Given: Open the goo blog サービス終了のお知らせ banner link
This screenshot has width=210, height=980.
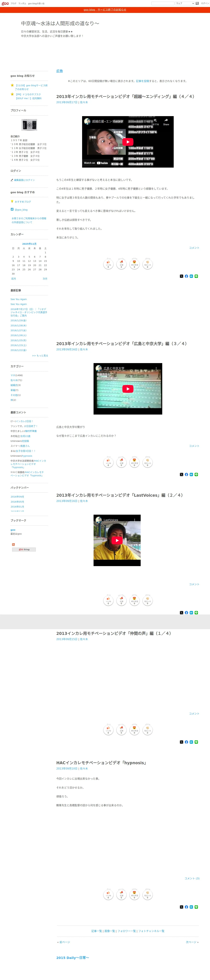Looking at the screenshot, I should (x=105, y=10).
